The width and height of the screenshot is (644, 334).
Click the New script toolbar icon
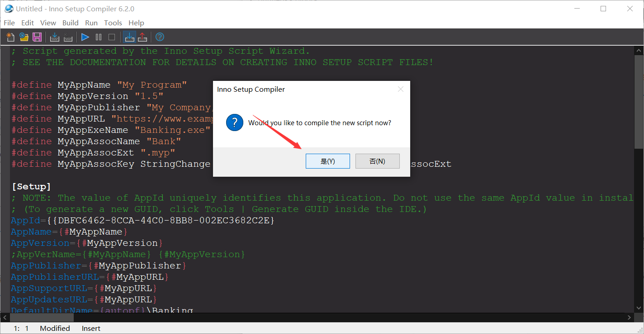(10, 37)
